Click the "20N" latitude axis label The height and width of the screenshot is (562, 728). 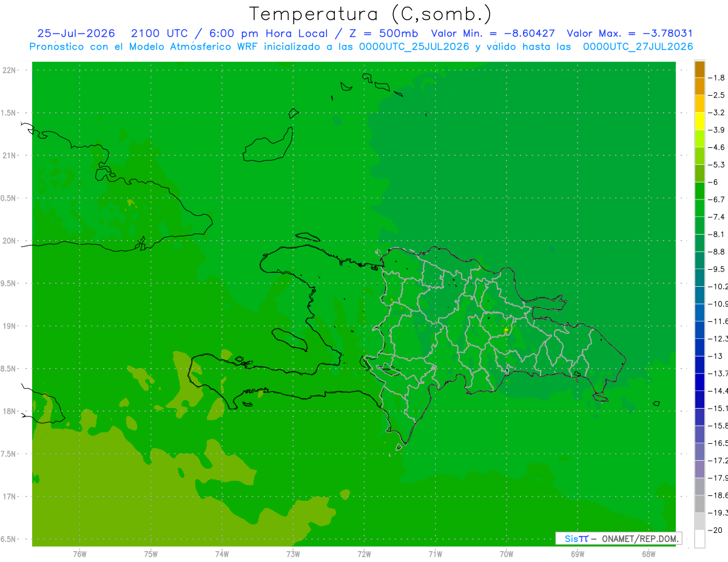[x=8, y=241]
